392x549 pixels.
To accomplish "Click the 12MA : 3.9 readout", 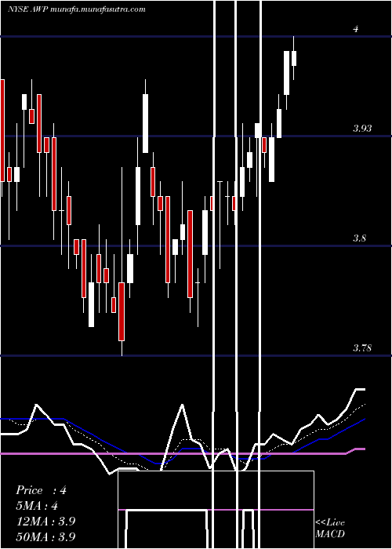I will click(x=45, y=521).
